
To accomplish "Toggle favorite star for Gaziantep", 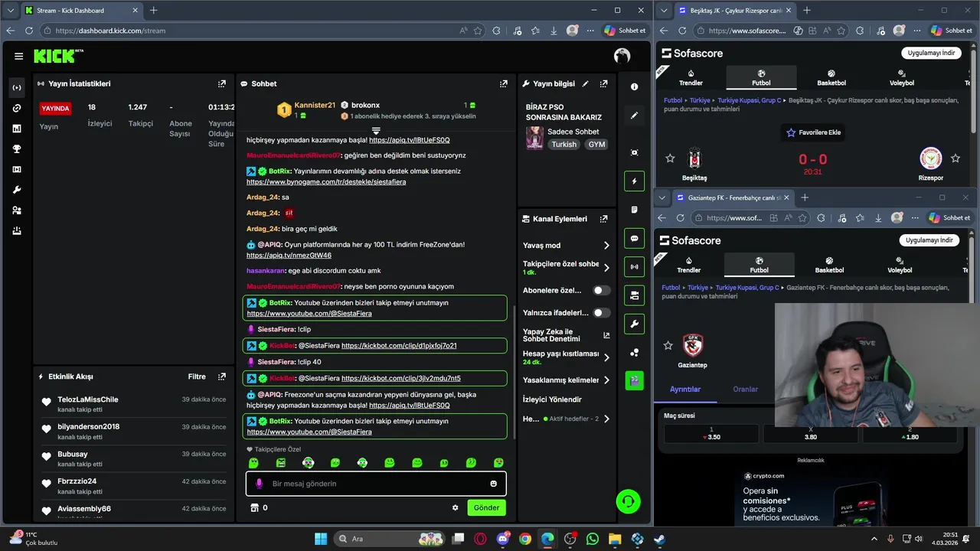I will tap(668, 346).
